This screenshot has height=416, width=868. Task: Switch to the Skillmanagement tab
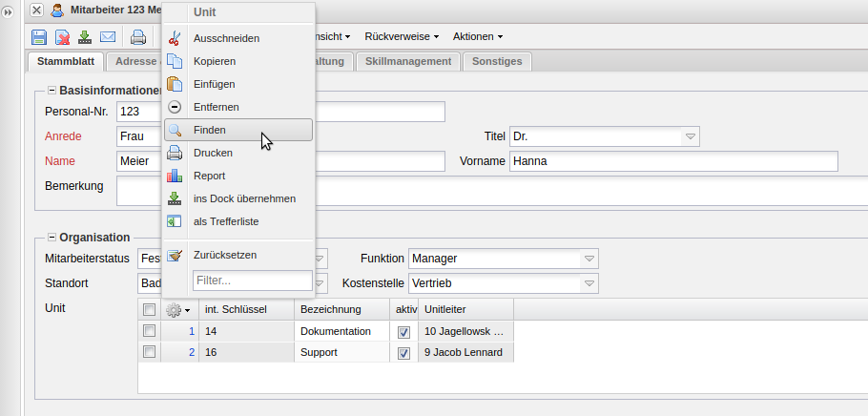point(408,61)
